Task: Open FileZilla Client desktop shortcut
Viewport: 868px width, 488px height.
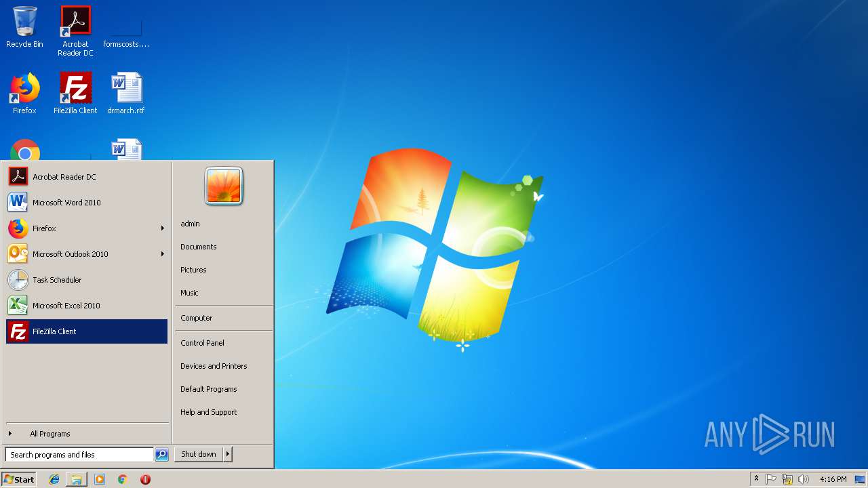Action: coord(75,94)
